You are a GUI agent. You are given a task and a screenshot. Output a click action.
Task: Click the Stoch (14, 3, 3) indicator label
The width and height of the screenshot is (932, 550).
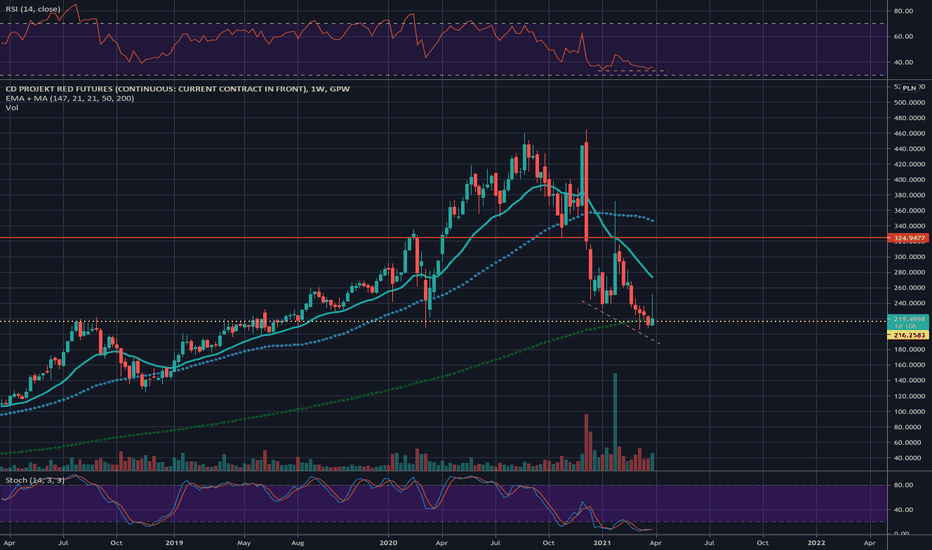[34, 480]
